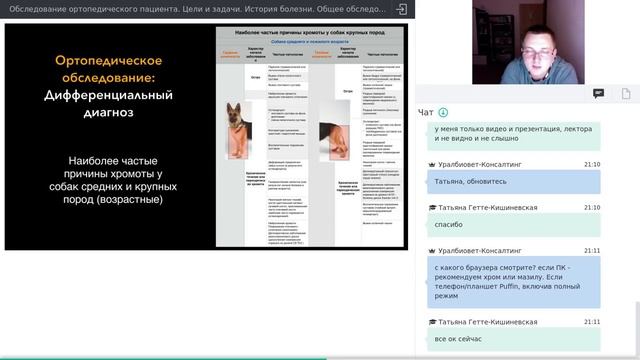Click the message 'все ок сейчас'
This screenshot has height=360, width=640.
click(513, 339)
